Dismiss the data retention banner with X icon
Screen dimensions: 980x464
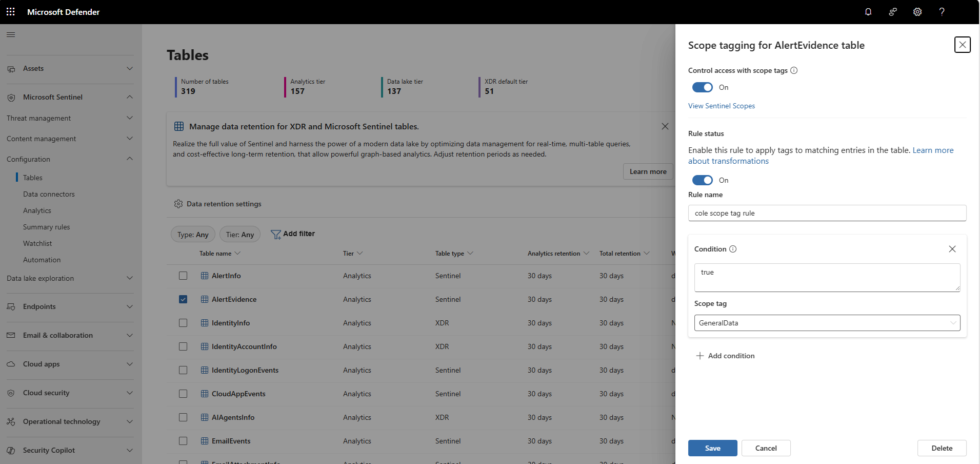click(665, 126)
